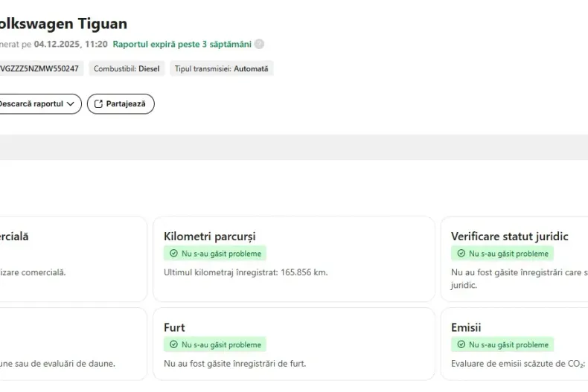The width and height of the screenshot is (588, 392).
Task: Open the Furt card heading
Action: (x=174, y=328)
